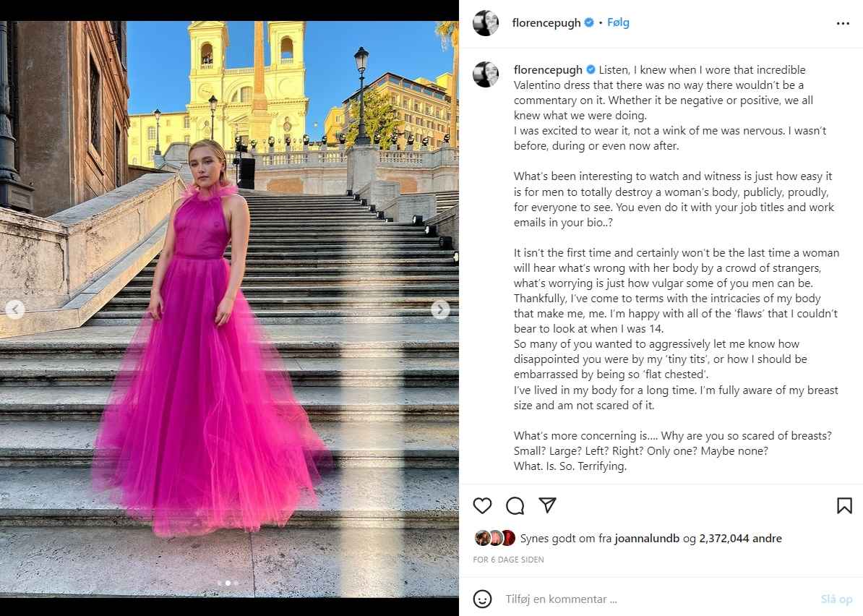Click the liker avatars beside Synes godt om
The width and height of the screenshot is (863, 616).
[495, 538]
